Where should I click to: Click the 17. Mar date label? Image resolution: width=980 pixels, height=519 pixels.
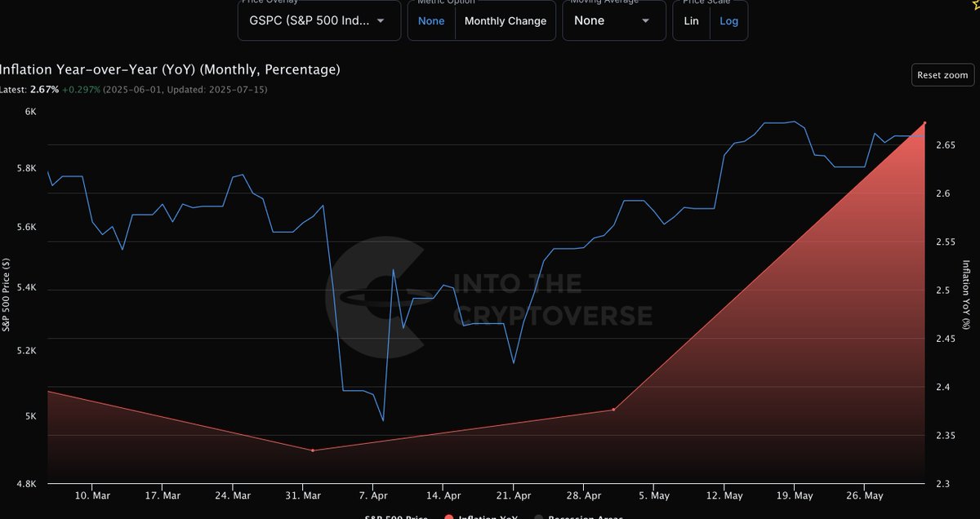click(x=163, y=495)
